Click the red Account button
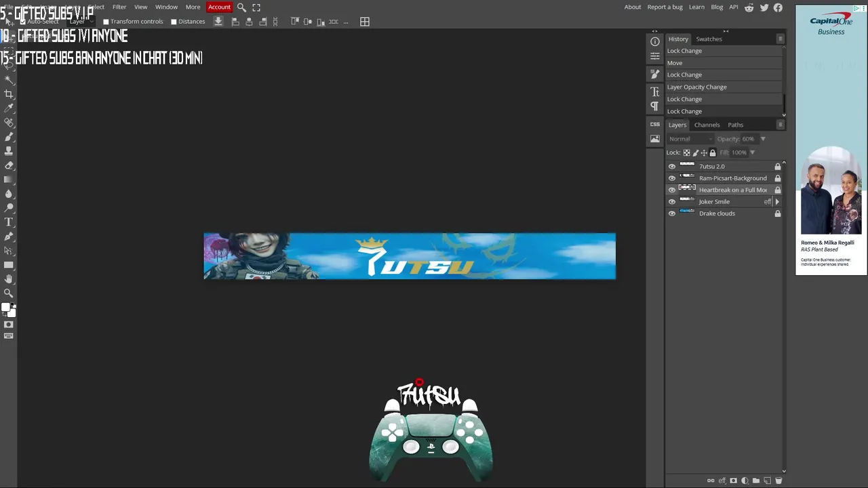868x488 pixels. click(219, 7)
